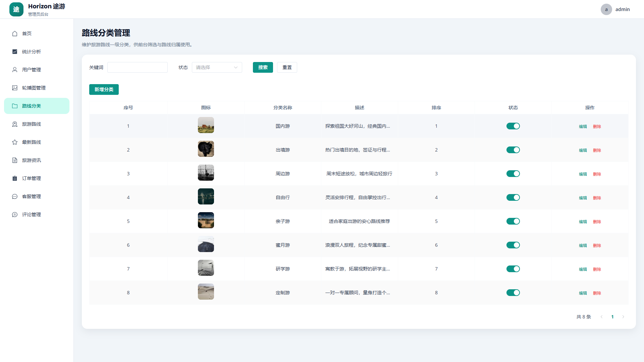The image size is (644, 362).
Task: Click the home icon beside 首页
Action: tap(15, 34)
